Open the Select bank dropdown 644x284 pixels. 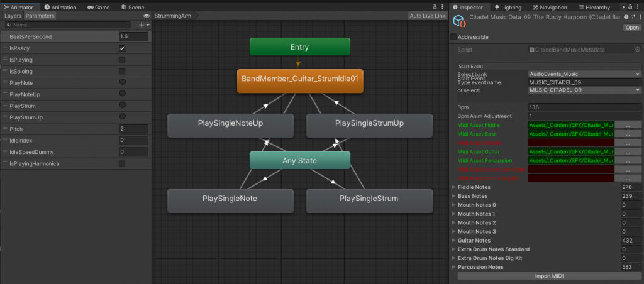[584, 74]
